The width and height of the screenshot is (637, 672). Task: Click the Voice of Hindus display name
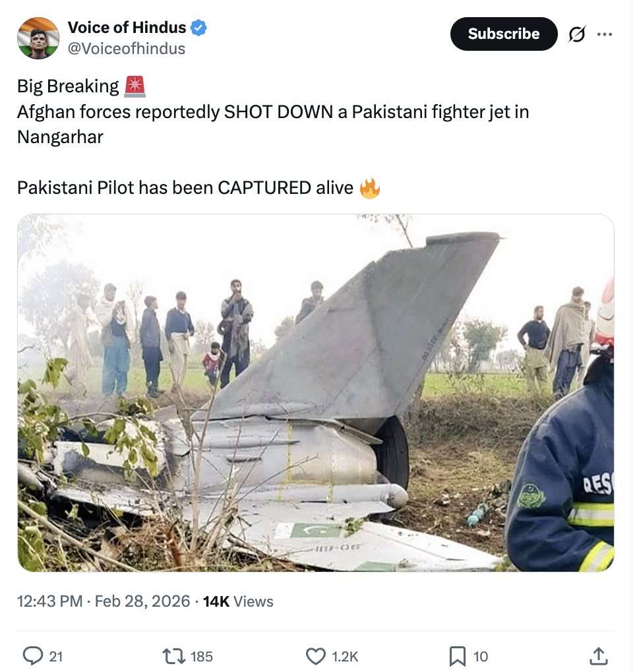coord(127,28)
